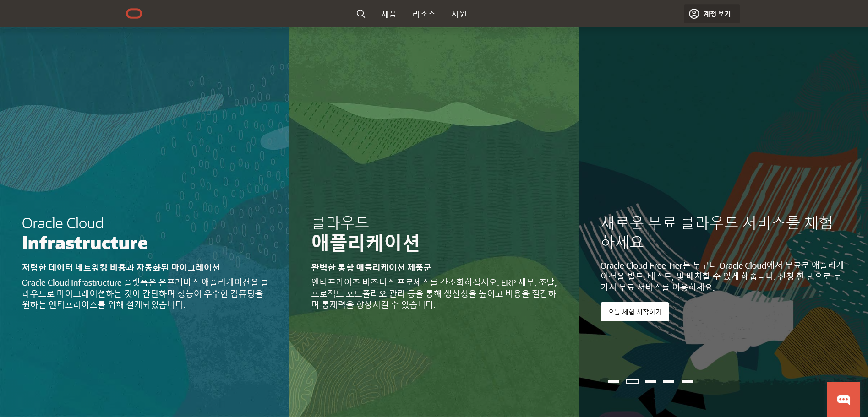Image resolution: width=868 pixels, height=417 pixels.
Task: Click the 계정 보기 button
Action: tap(712, 14)
